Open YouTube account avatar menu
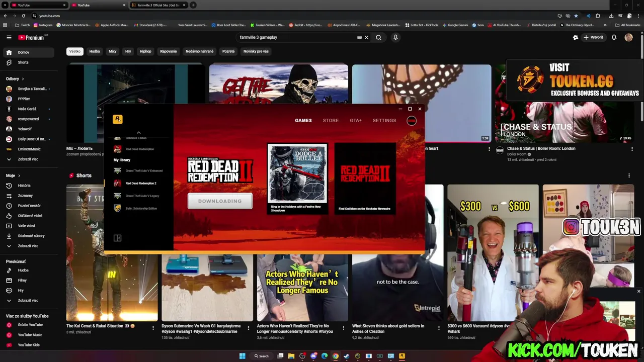 pos(628,37)
